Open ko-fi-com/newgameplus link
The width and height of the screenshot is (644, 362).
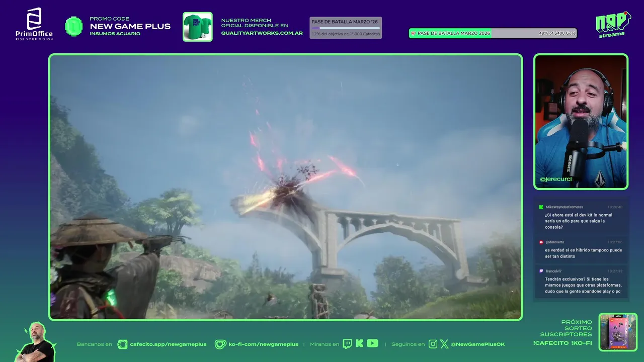click(263, 344)
